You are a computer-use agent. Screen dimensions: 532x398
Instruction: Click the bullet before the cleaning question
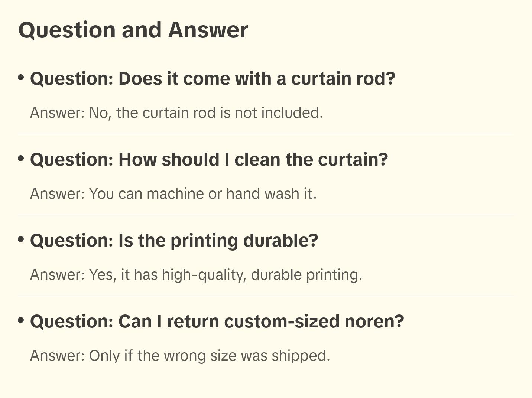21,159
